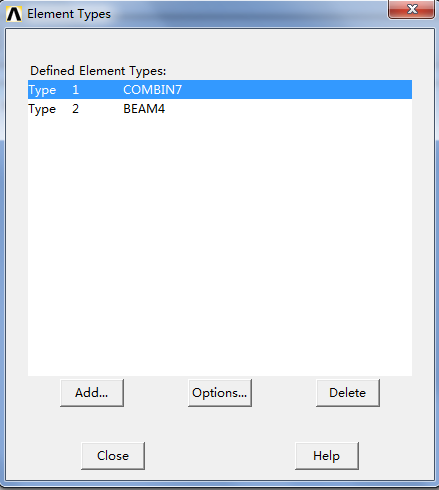Click the gray area between Close and Help
Viewport: 439px width, 490px height.
click(x=220, y=456)
